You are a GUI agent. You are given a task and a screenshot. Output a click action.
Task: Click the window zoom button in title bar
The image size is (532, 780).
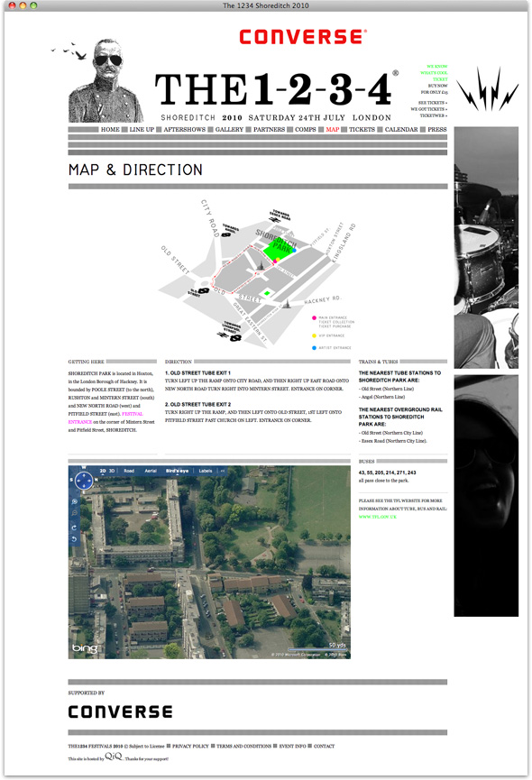(33, 5)
